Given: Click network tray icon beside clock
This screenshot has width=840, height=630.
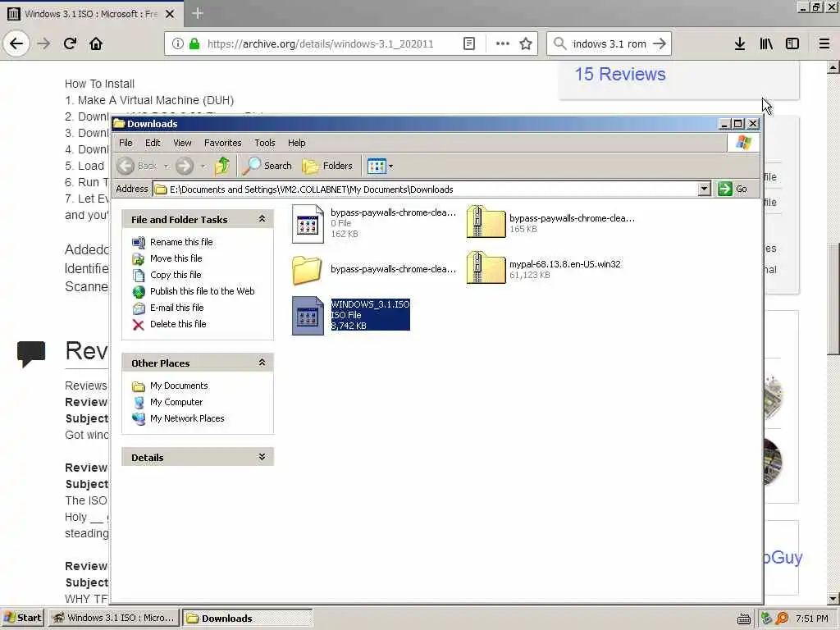Looking at the screenshot, I should pos(767,619).
